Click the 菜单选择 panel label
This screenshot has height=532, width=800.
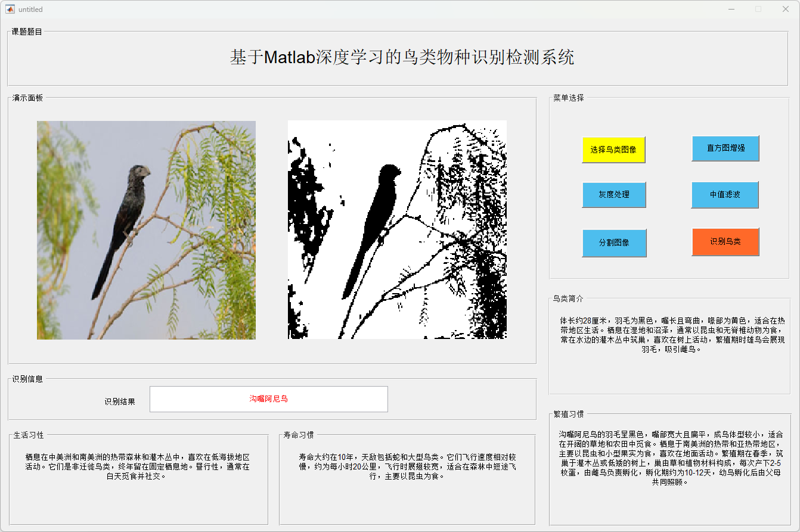[x=569, y=98]
